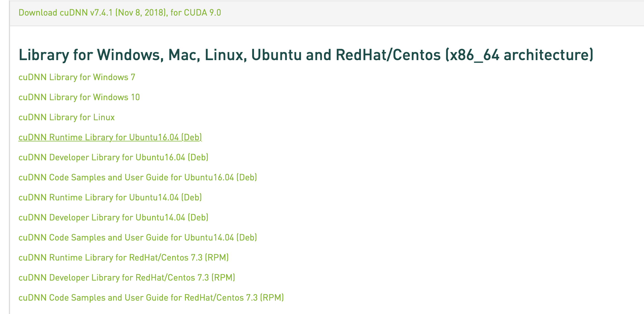This screenshot has height=314, width=644.
Task: Open cuDNN Code Samples and User Guide Ubuntu16.04
Action: 138,177
